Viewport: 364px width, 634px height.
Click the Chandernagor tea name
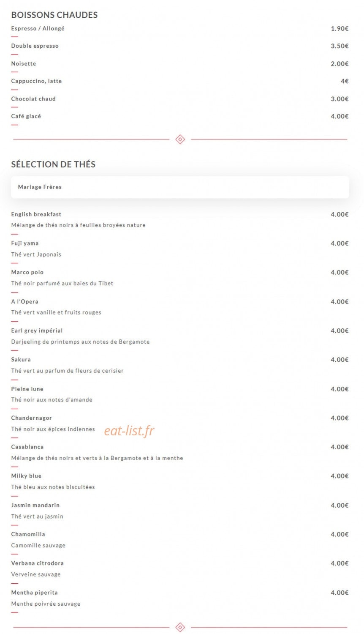(32, 418)
